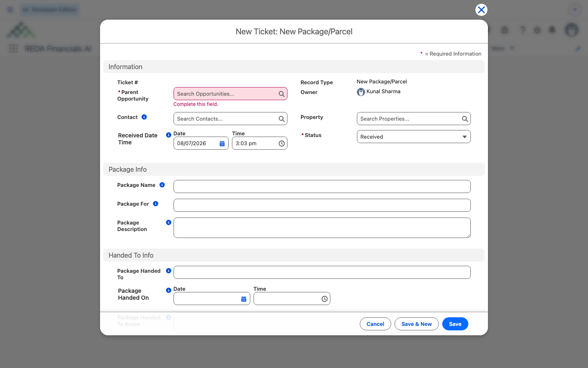Screen dimensions: 588x368
Task: Click the Package Info section header
Action: point(294,169)
